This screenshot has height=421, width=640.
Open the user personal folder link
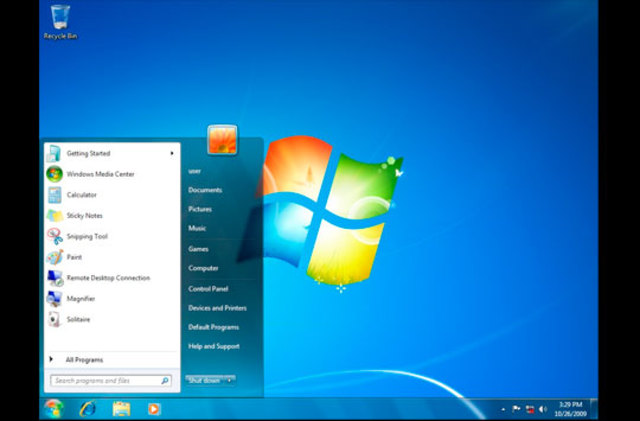tap(195, 171)
